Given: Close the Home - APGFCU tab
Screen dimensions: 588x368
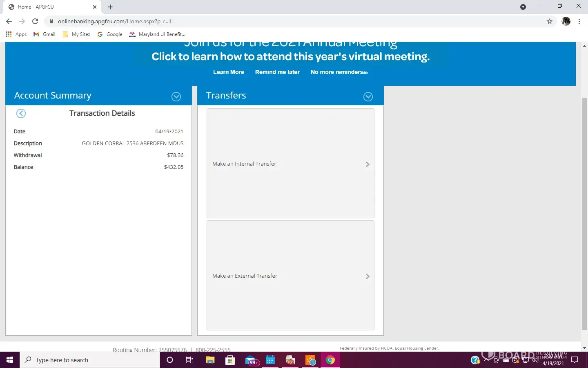Looking at the screenshot, I should coord(95,7).
